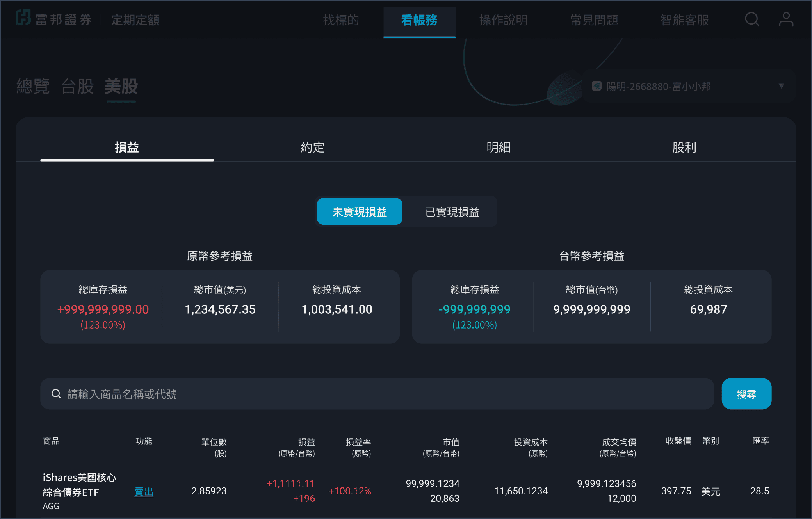Open 智能客服 from the navigation bar

(684, 20)
